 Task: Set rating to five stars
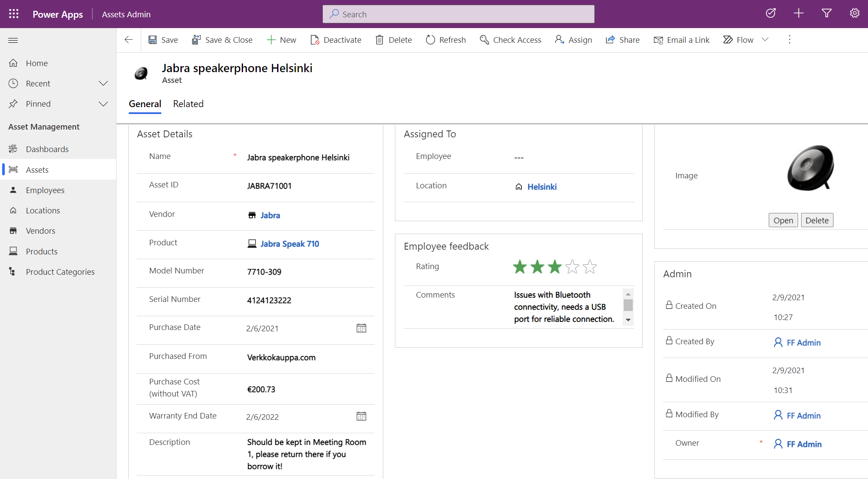click(590, 267)
